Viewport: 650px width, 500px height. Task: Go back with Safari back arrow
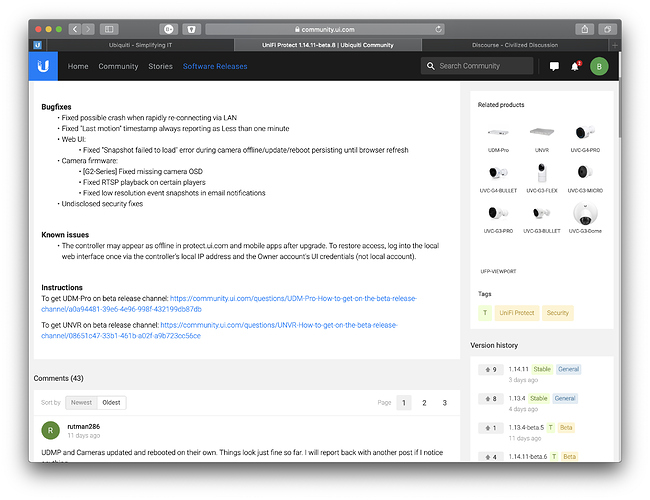click(x=75, y=29)
